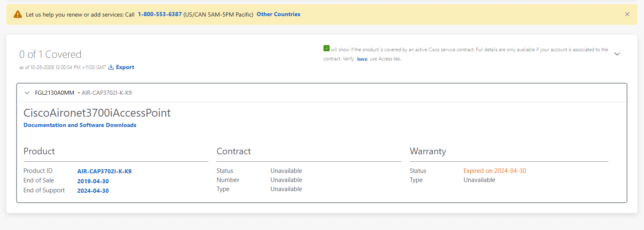644x230 pixels.
Task: Open Documentation and Software Downloads link
Action: click(80, 125)
